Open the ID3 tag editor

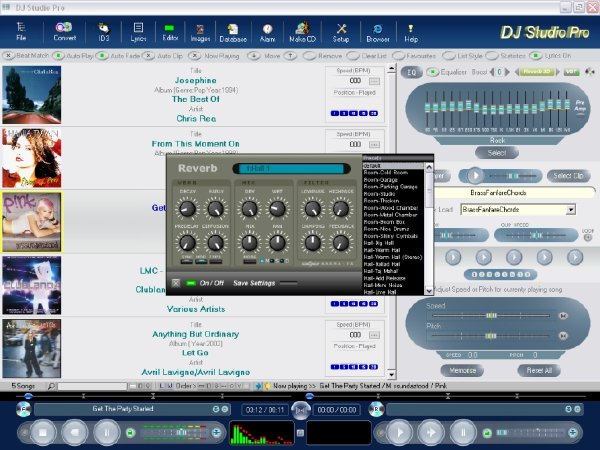[x=103, y=32]
